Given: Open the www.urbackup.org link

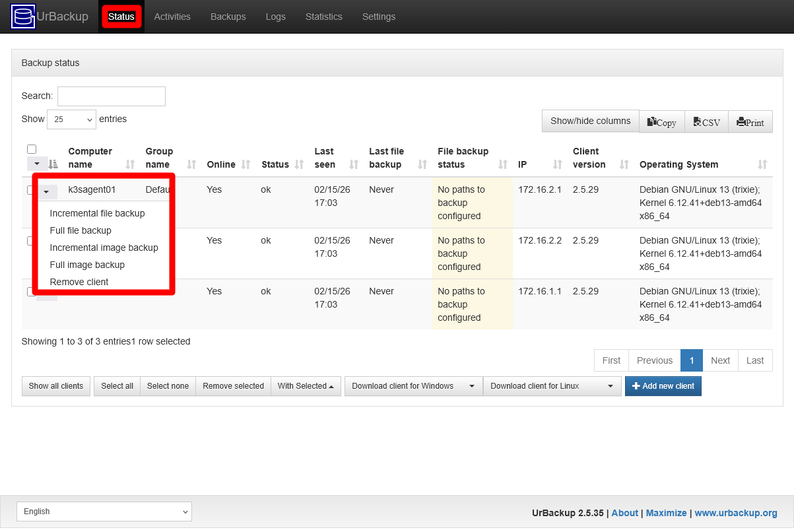Looking at the screenshot, I should tap(735, 513).
